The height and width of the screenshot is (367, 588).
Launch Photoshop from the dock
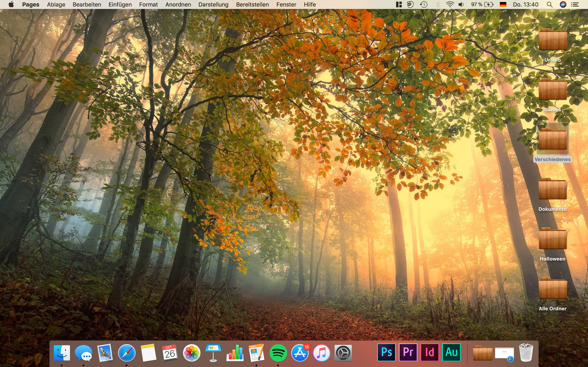[386, 352]
